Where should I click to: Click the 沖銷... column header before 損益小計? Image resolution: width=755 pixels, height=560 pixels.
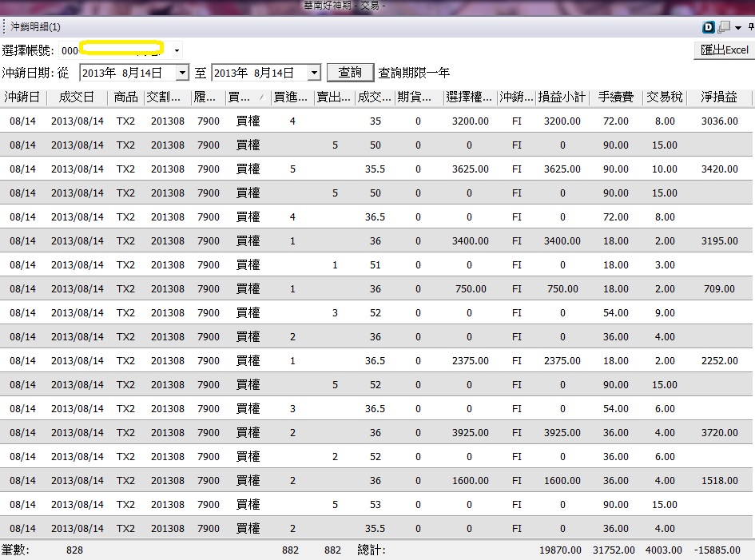[x=517, y=97]
